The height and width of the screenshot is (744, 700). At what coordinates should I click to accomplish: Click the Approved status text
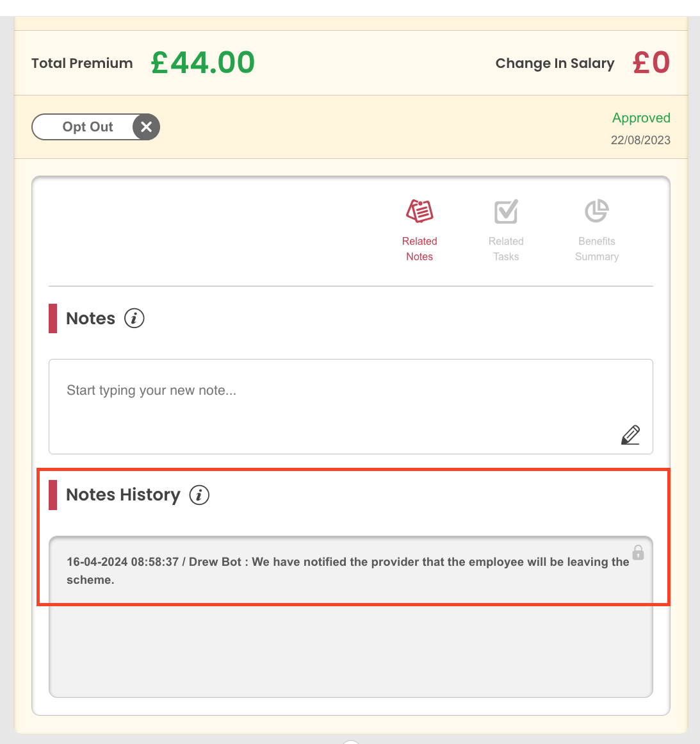tap(641, 118)
